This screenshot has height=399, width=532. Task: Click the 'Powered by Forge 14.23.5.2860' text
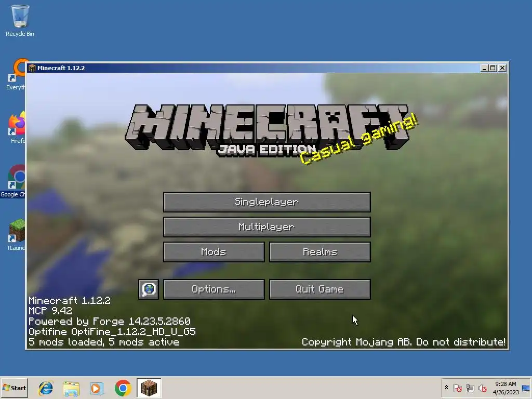click(x=109, y=321)
